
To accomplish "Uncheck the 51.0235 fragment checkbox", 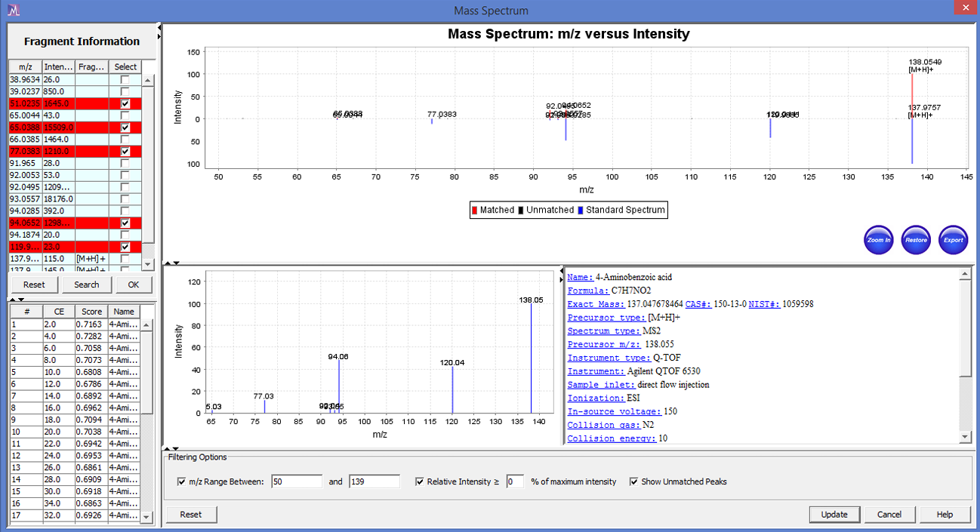I will coord(125,103).
